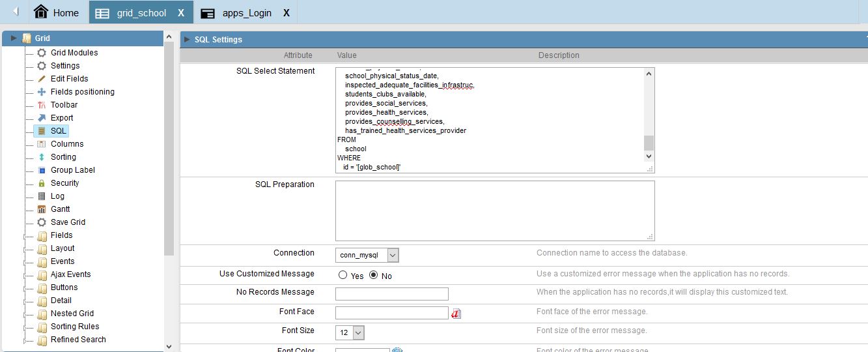Close the apps_Login tab

coord(286,13)
